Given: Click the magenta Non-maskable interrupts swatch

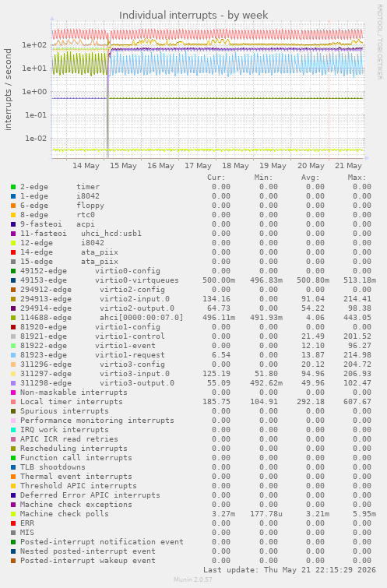Looking at the screenshot, I should (13, 393).
